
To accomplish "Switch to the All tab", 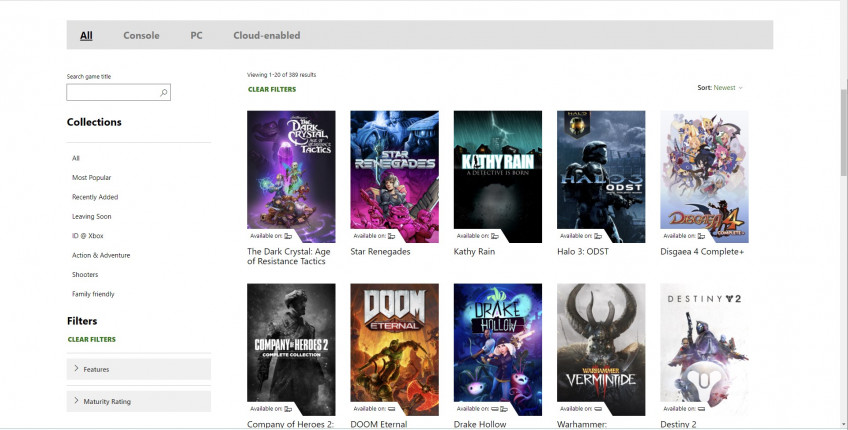I will pos(86,35).
